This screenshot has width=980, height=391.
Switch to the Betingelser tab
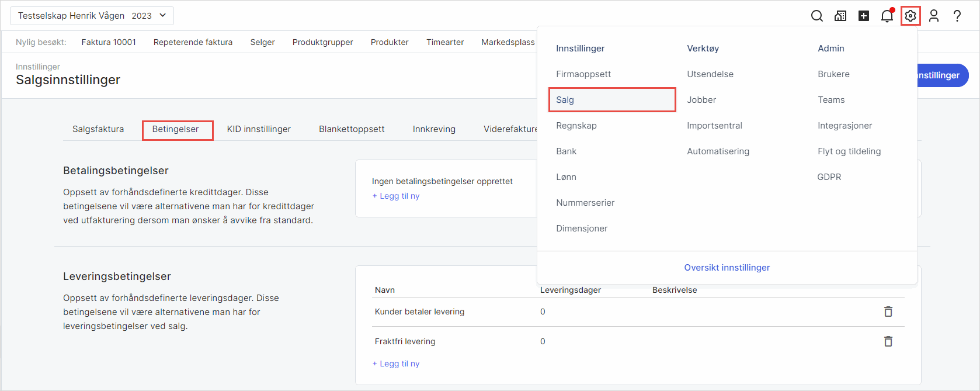coord(176,129)
